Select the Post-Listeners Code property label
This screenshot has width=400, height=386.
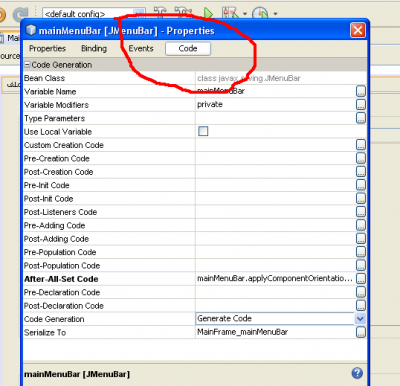[x=60, y=212]
